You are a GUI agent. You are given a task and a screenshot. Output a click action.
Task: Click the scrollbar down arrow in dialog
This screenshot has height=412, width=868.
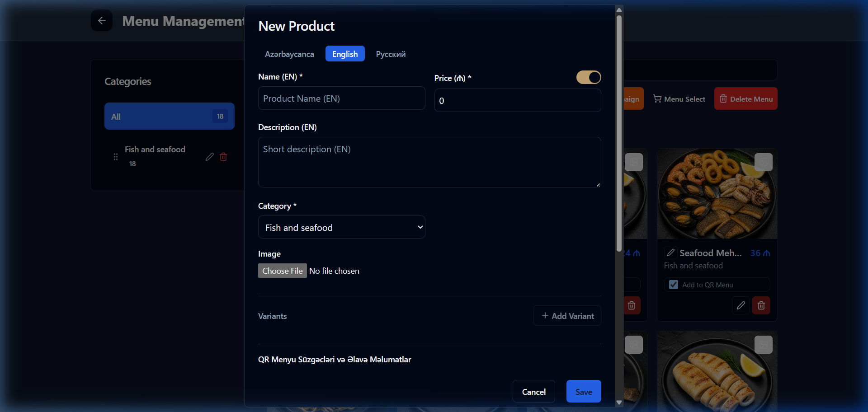coord(619,402)
